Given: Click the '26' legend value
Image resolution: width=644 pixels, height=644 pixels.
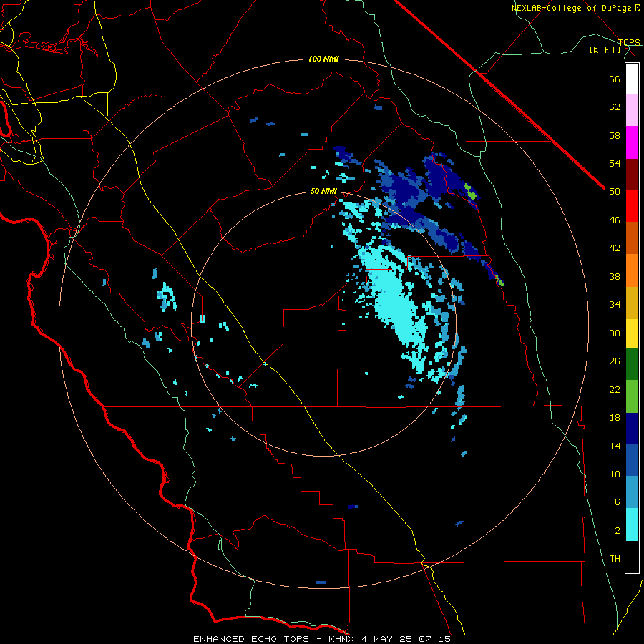Looking at the screenshot, I should tap(615, 361).
